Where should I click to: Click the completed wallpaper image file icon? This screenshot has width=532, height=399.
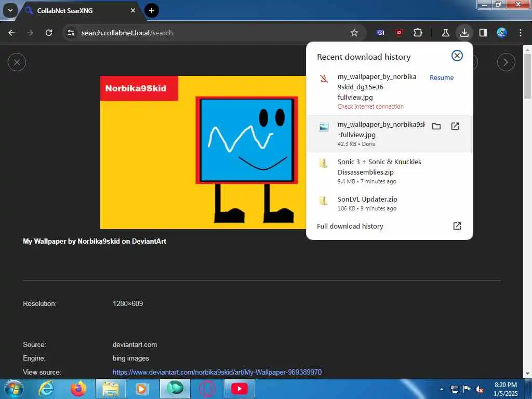[324, 127]
